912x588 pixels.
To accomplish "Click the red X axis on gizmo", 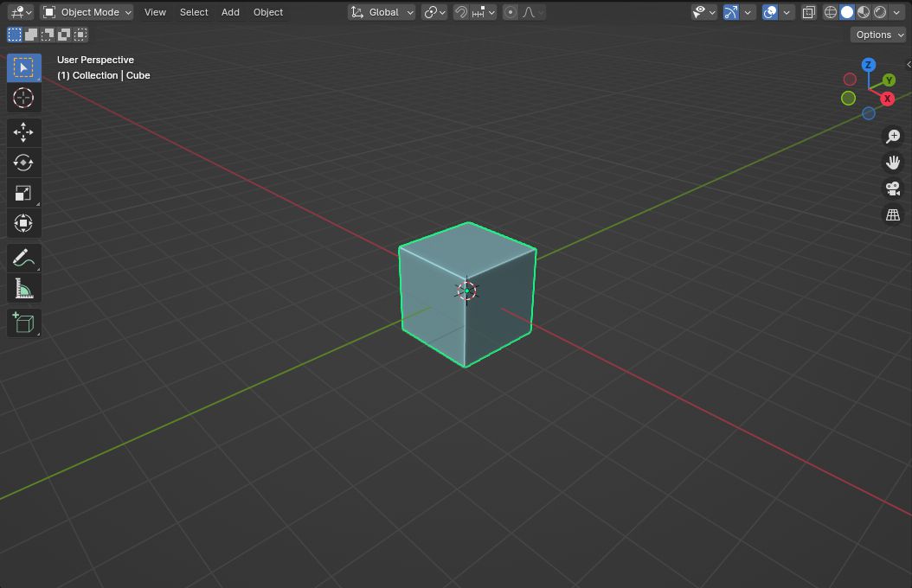I will pos(887,99).
